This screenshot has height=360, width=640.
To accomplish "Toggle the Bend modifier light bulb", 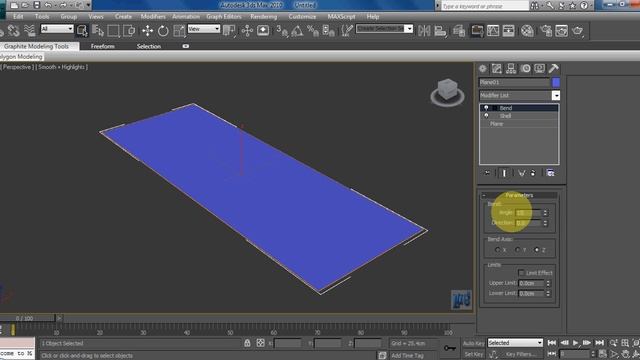I will tap(486, 108).
